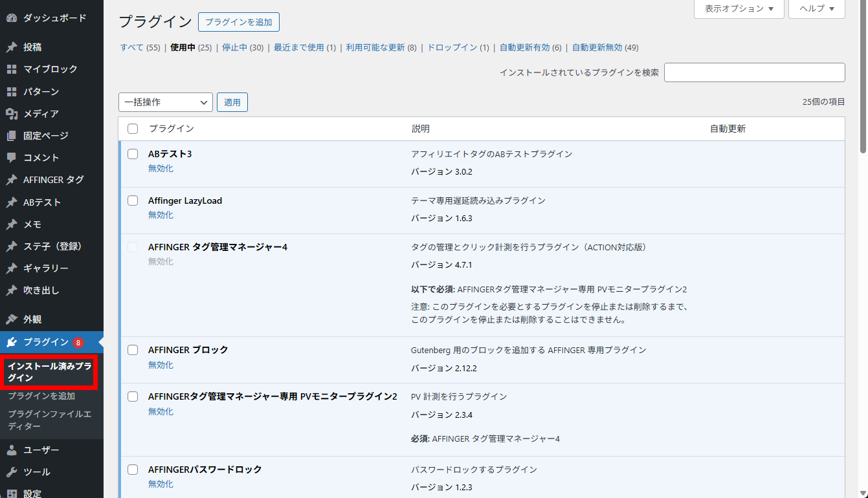Expand the 表示オプション panel
Image resolution: width=868 pixels, height=498 pixels.
739,9
